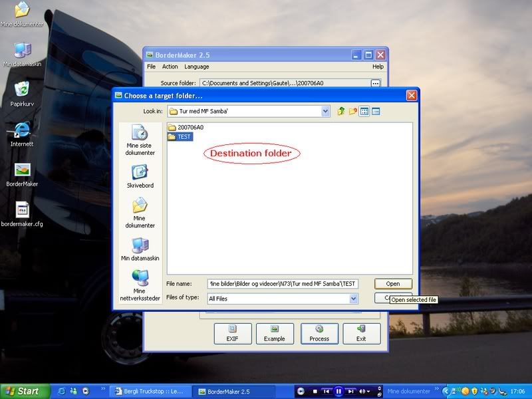This screenshot has width=532, height=399.
Task: Select the TEST folder
Action: (180, 137)
